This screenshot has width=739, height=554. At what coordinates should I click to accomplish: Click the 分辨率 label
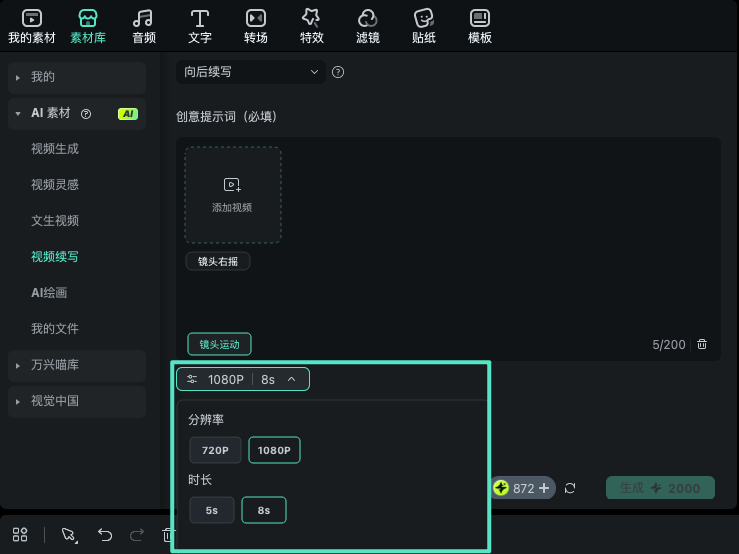206,420
